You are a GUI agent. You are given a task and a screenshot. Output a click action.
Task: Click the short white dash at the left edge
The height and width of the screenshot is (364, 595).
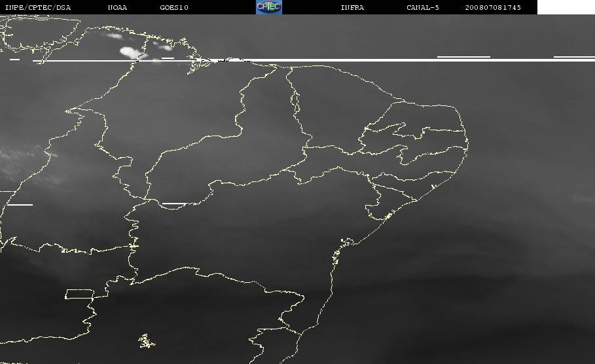pyautogui.click(x=20, y=205)
